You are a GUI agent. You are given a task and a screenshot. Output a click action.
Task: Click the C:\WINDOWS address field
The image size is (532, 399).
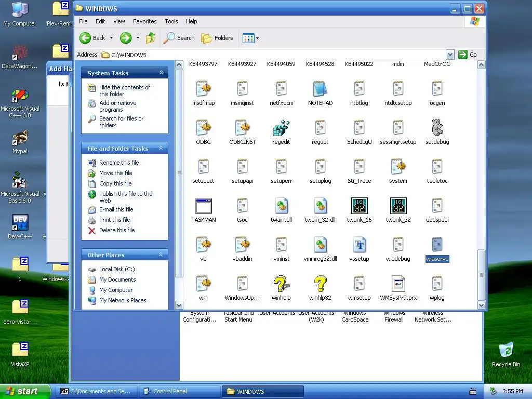[273, 55]
